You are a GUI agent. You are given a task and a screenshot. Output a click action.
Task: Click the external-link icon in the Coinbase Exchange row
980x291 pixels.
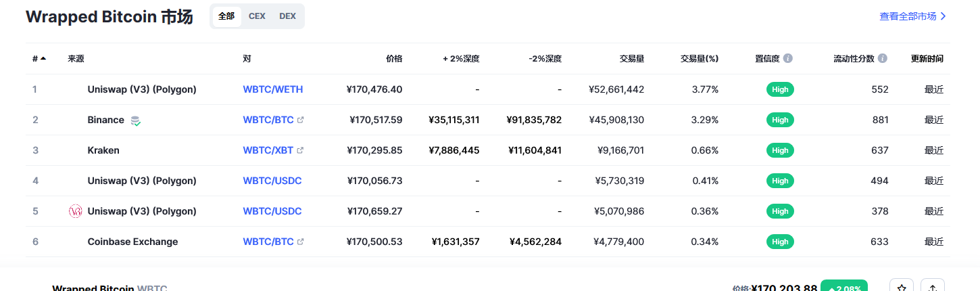pos(301,242)
